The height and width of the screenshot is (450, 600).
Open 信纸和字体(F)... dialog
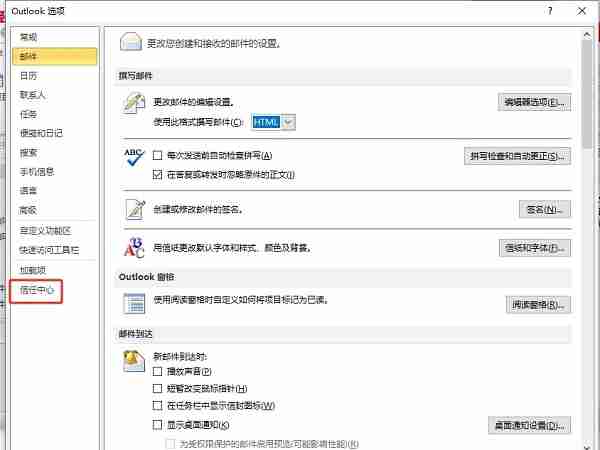click(x=535, y=248)
